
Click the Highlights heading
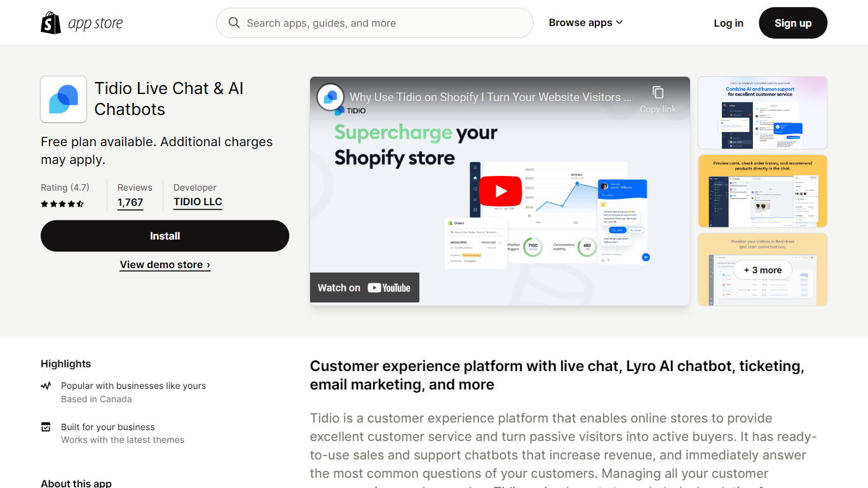[65, 363]
